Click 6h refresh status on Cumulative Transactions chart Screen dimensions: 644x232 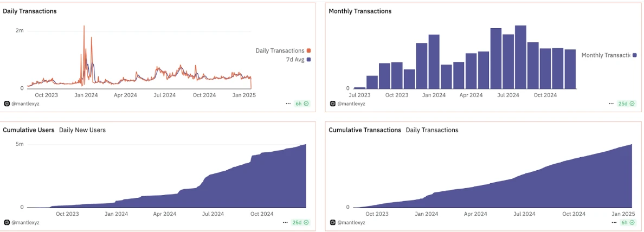[x=628, y=222]
